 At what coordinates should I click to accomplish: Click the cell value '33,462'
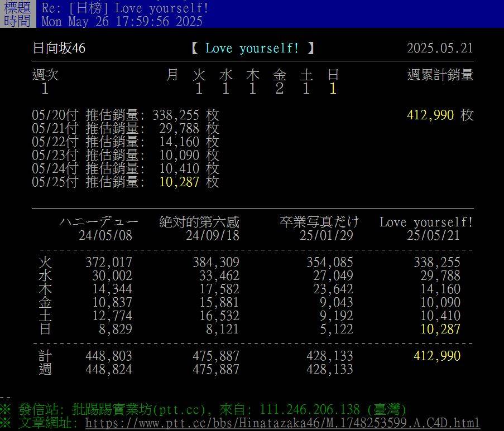[x=219, y=275]
